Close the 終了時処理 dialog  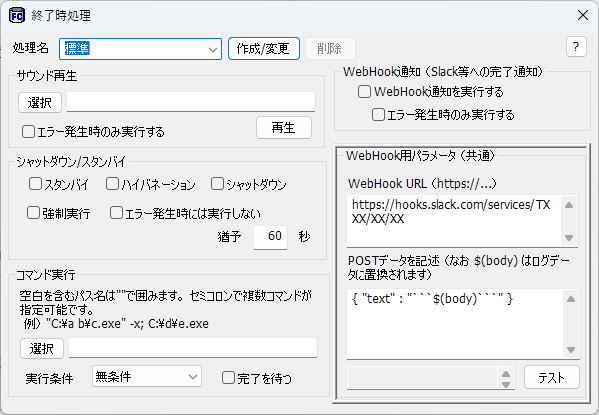583,15
